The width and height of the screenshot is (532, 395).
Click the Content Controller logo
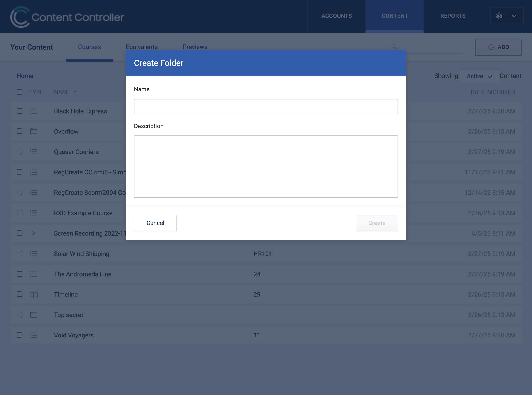click(x=67, y=17)
